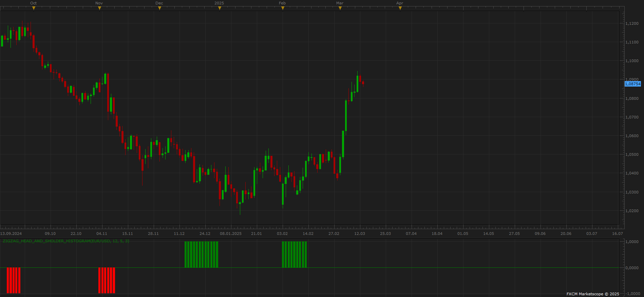Viewport: 644px width, 297px height.
Task: Click the 21.01 date label
Action: pyautogui.click(x=257, y=234)
